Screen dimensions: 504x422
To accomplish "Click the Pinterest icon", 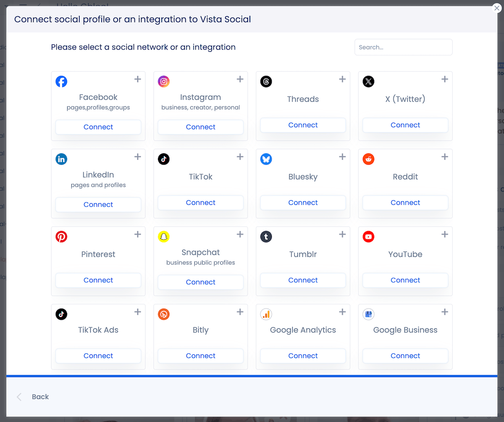I will coord(61,237).
